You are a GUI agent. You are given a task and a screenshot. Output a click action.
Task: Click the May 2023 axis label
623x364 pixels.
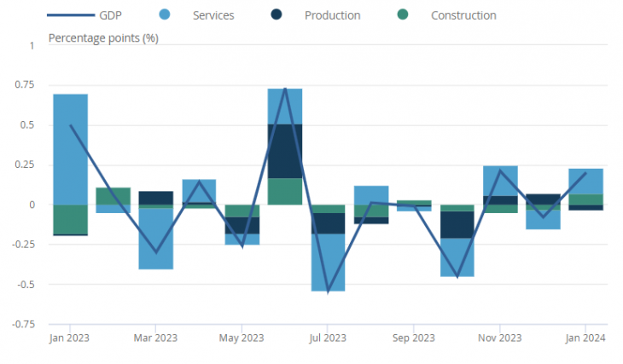[x=242, y=338]
